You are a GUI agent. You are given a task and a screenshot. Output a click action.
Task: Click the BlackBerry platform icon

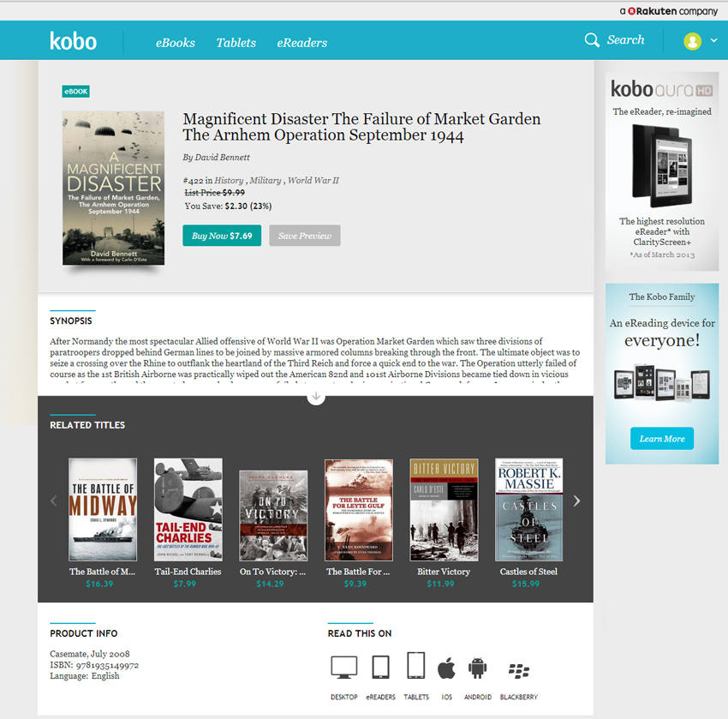click(x=519, y=670)
